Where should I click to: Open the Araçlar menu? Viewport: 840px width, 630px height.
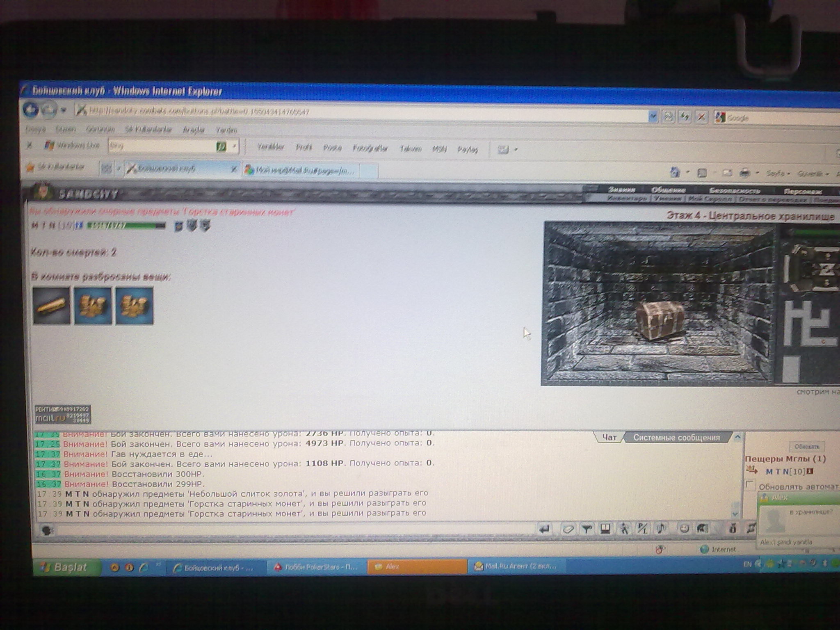(194, 130)
